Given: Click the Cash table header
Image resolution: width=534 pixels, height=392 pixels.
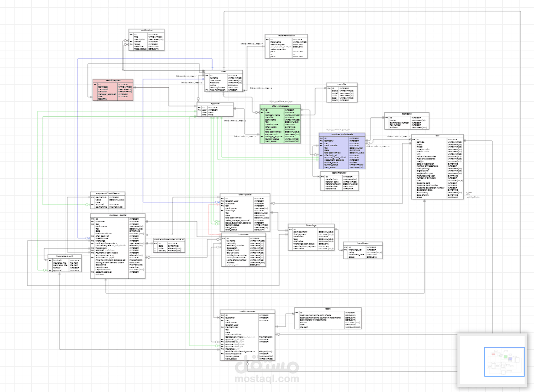Looking at the screenshot, I should pos(328,309).
